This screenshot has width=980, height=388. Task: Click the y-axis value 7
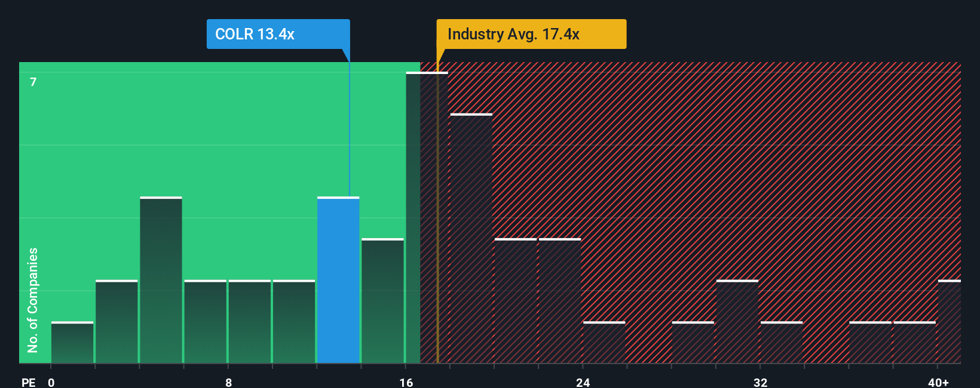tap(33, 82)
